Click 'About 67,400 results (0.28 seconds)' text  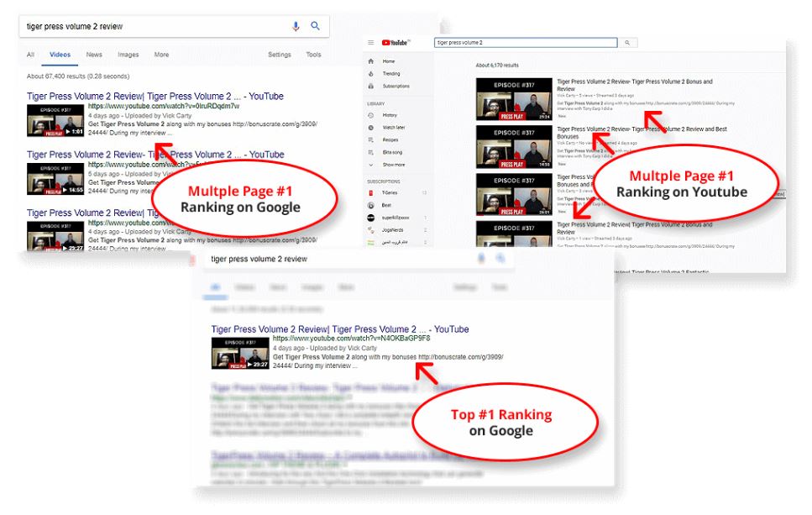pyautogui.click(x=78, y=76)
